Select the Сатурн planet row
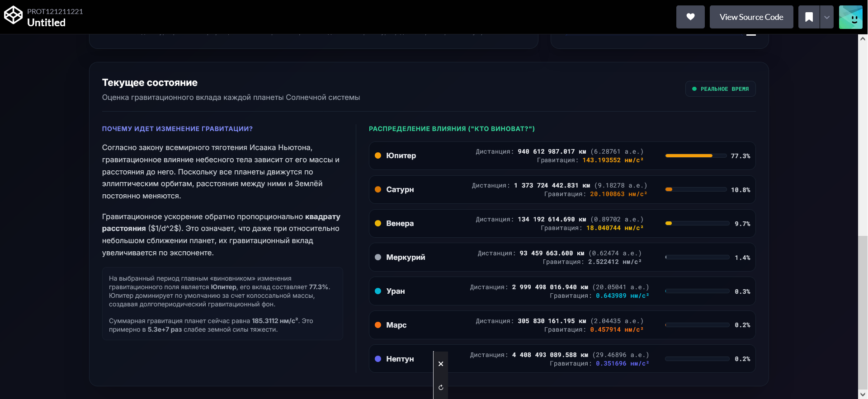This screenshot has width=868, height=399. (x=562, y=190)
